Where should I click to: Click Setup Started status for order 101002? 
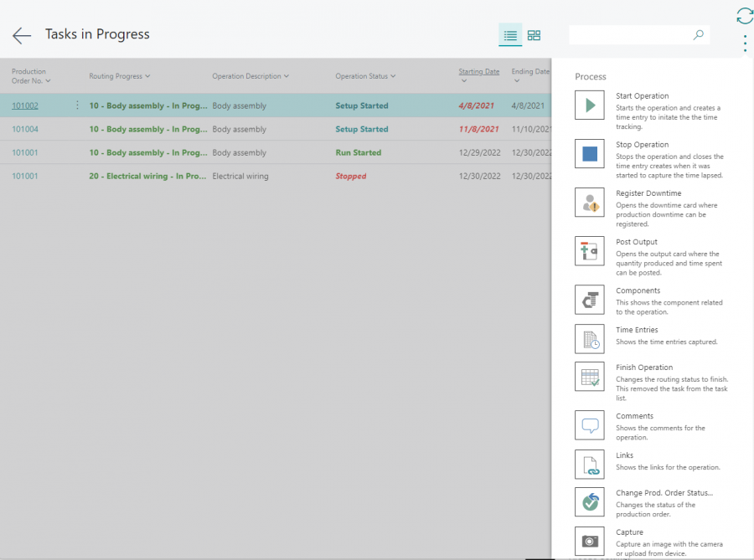(362, 105)
